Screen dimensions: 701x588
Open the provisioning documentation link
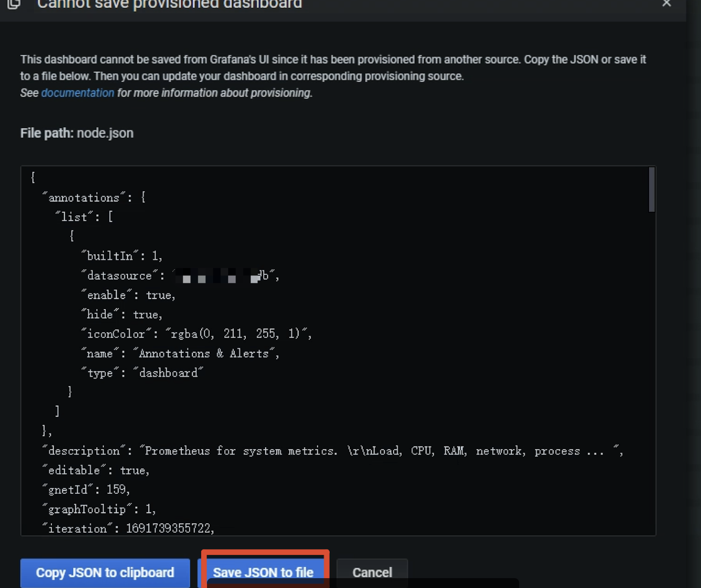click(78, 93)
